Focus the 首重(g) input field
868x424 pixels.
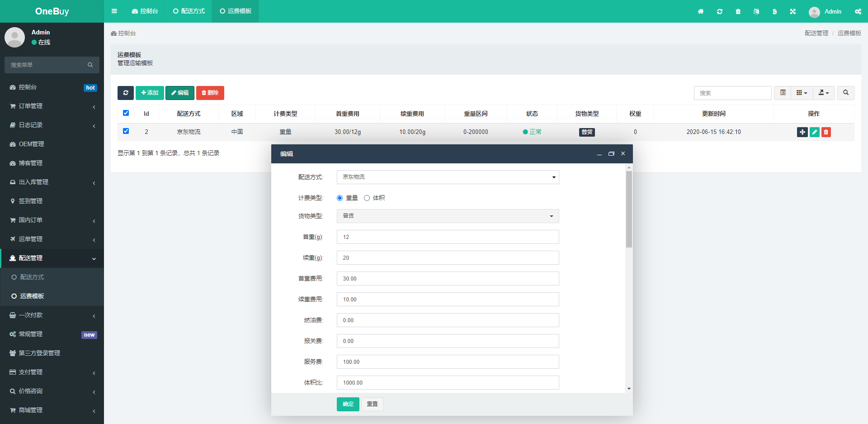pos(448,237)
